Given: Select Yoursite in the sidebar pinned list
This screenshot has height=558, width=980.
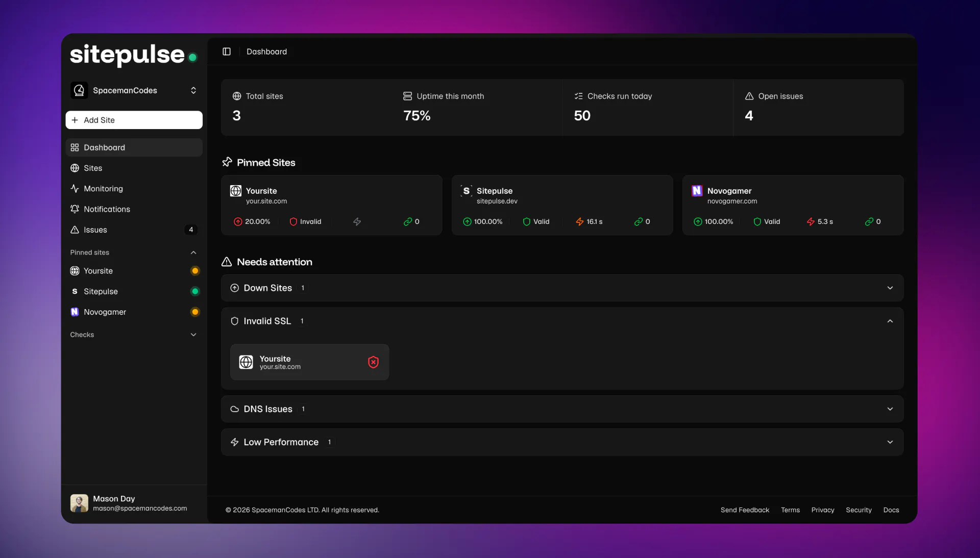Looking at the screenshot, I should click(x=134, y=271).
